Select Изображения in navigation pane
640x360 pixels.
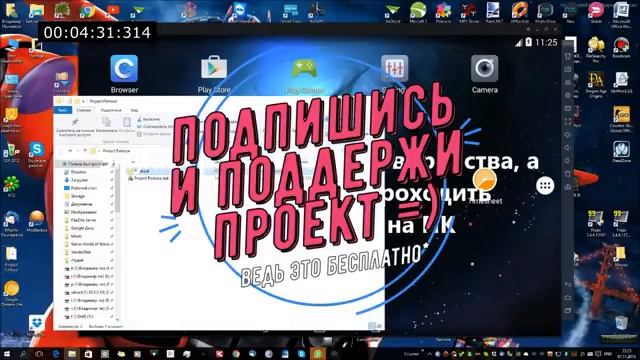[83, 212]
